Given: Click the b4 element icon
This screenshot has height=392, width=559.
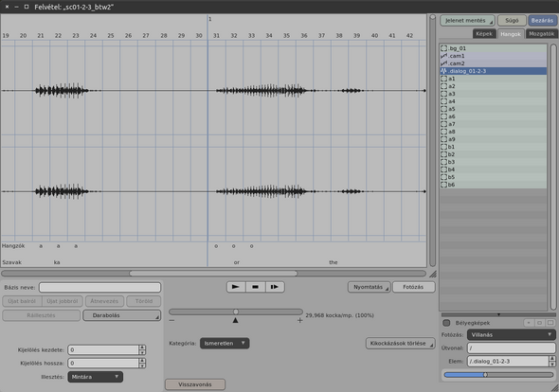Looking at the screenshot, I should point(443,169).
